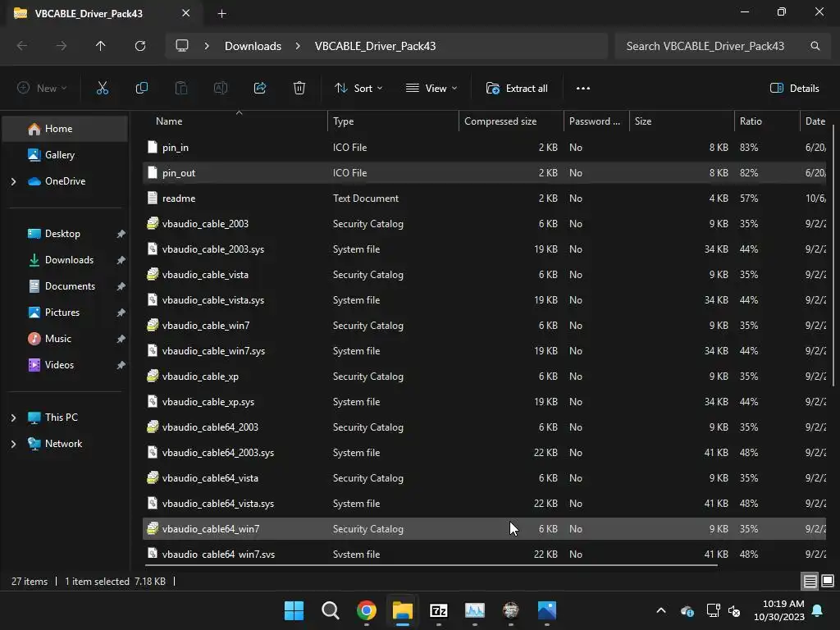Open 7-Zip from the taskbar

click(439, 610)
